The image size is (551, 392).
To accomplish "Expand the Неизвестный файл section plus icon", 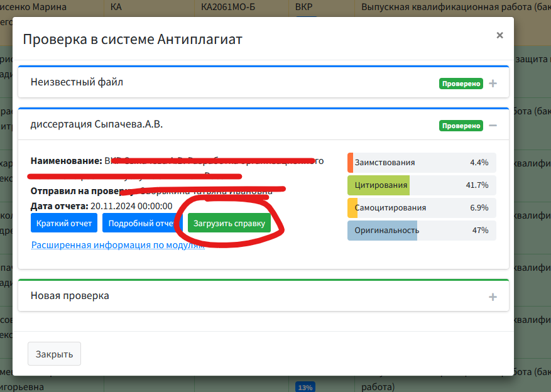I will click(493, 84).
